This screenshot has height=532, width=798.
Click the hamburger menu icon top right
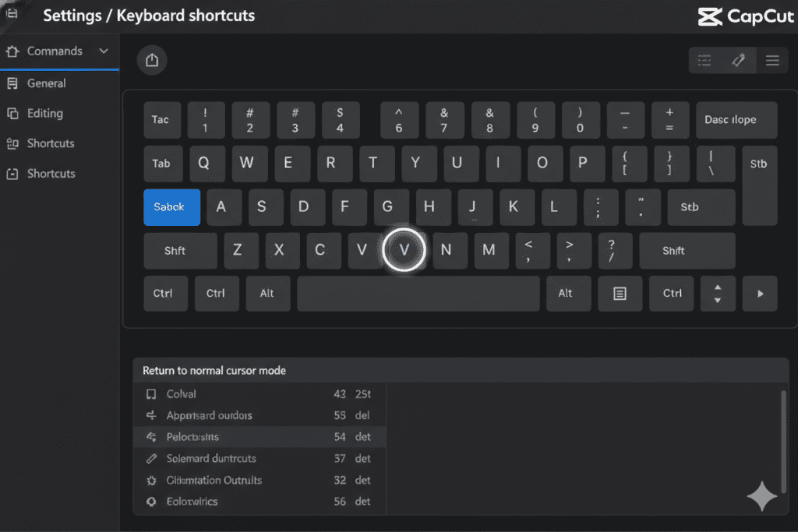[772, 60]
